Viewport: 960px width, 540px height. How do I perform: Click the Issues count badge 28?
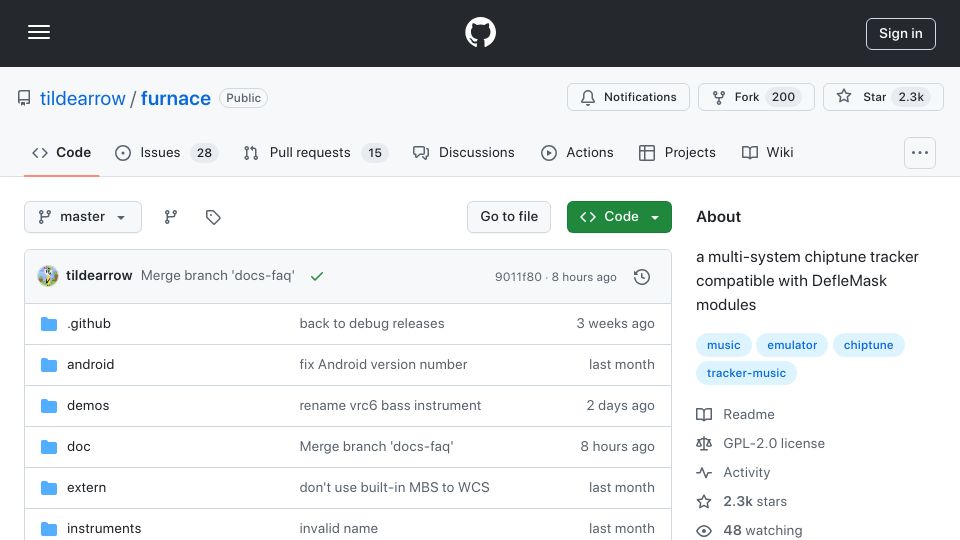(204, 152)
